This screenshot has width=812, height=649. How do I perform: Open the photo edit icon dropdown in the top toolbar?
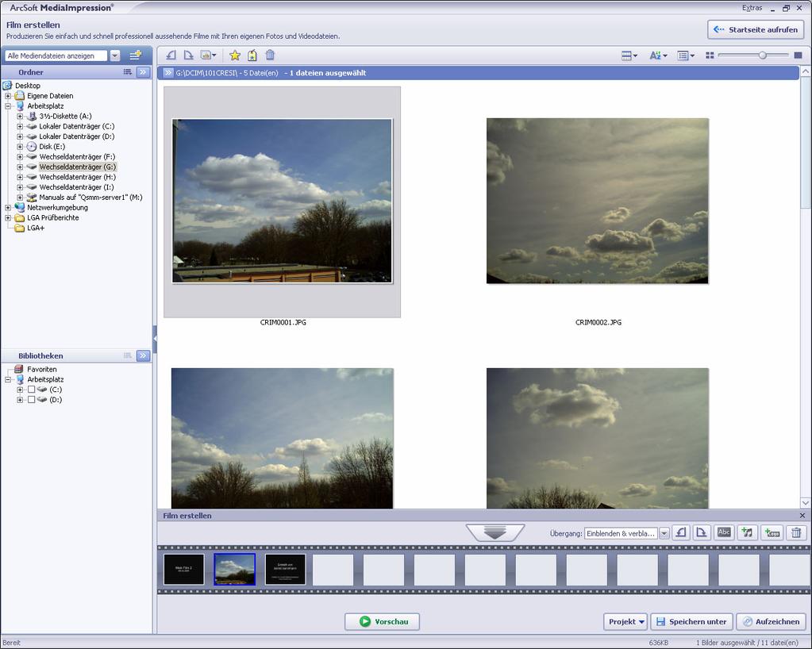pyautogui.click(x=209, y=56)
